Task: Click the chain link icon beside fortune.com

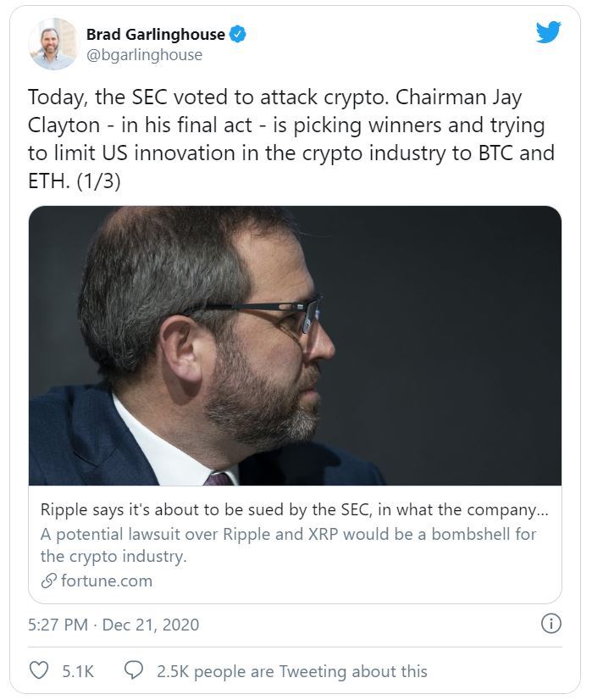Action: click(x=49, y=581)
